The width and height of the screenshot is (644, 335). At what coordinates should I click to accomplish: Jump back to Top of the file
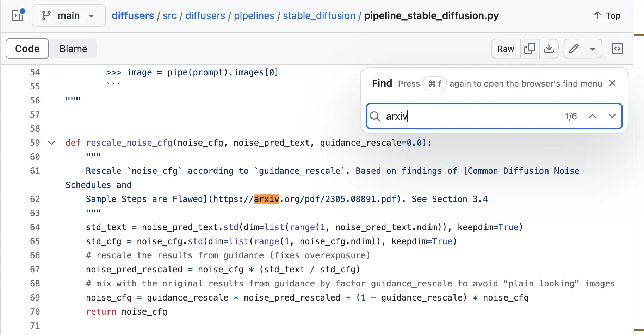tap(607, 15)
